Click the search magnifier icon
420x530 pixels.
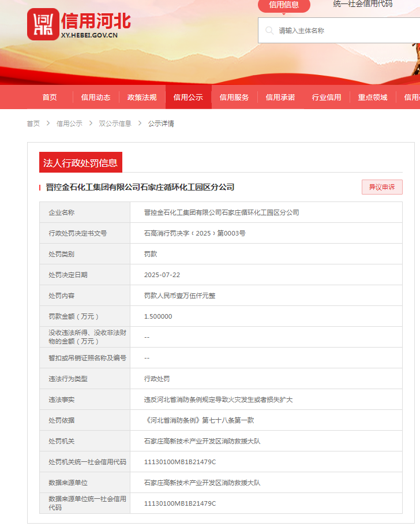click(269, 31)
